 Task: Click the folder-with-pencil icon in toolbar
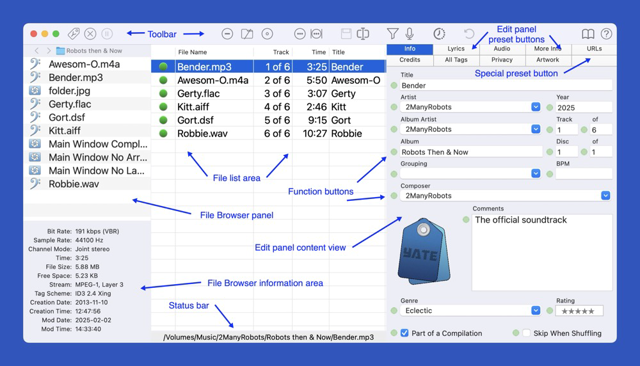247,34
